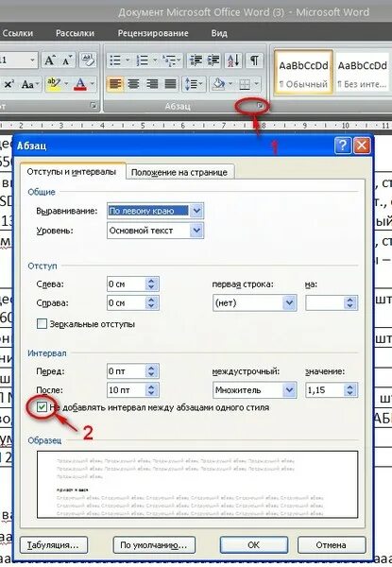Decrease Перед spacing with down arrow
The width and height of the screenshot is (392, 567).
[151, 375]
